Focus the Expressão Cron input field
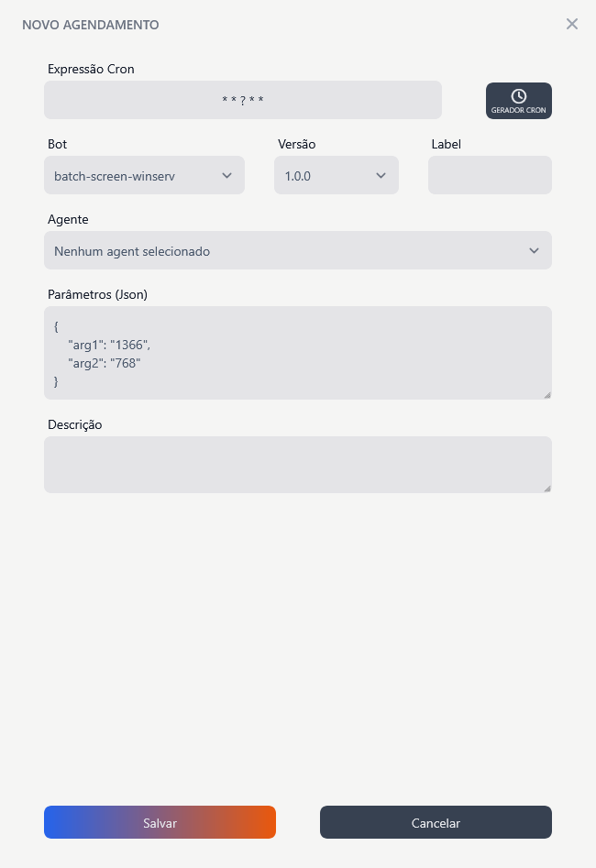This screenshot has height=868, width=596. point(242,99)
